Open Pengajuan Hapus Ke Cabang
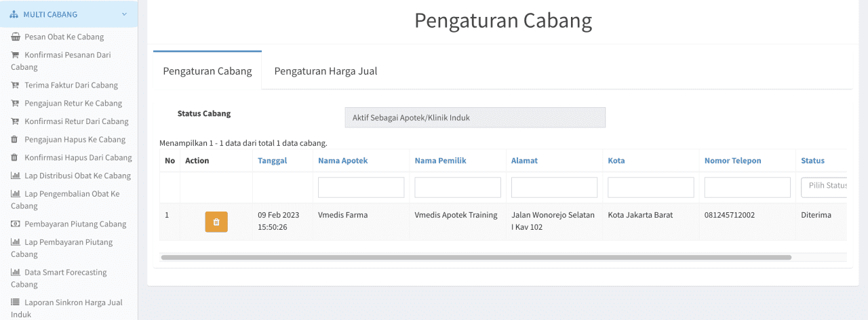This screenshot has height=320, width=868. (75, 140)
